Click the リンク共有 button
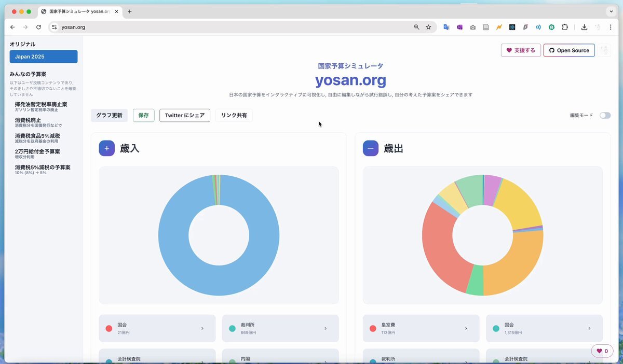The image size is (623, 364). (234, 116)
